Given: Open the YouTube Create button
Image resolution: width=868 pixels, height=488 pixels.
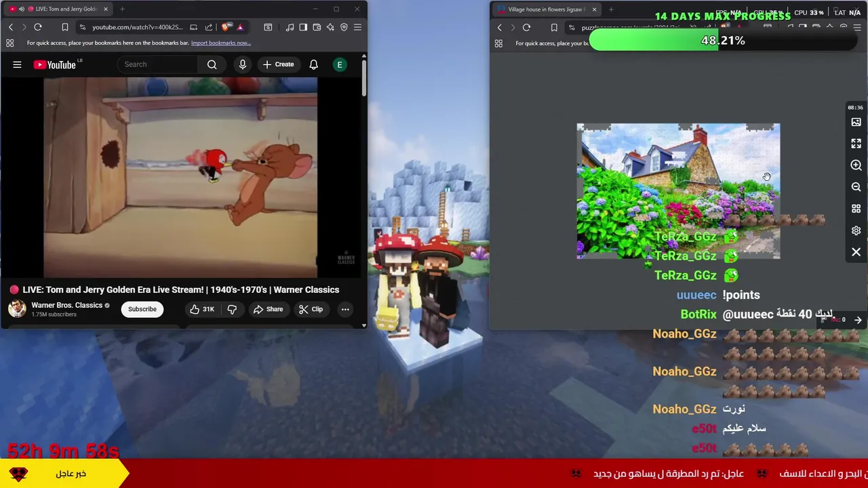Looking at the screenshot, I should coord(278,64).
